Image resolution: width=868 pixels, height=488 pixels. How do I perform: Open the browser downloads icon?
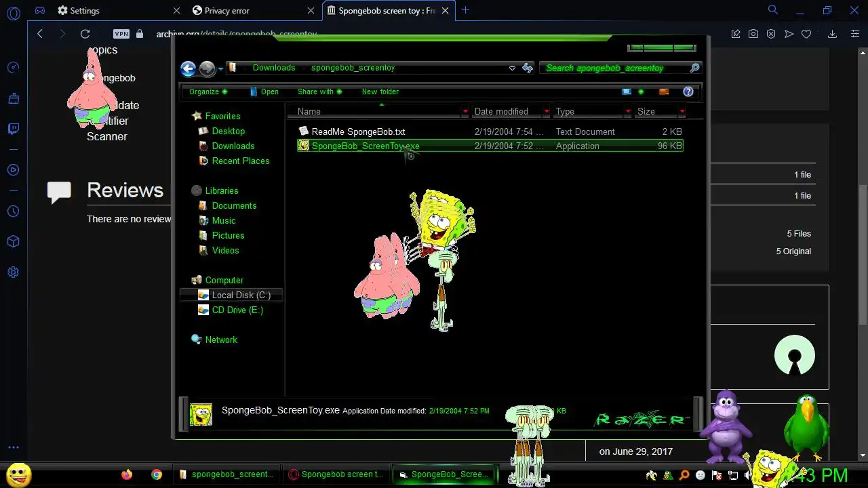point(833,34)
